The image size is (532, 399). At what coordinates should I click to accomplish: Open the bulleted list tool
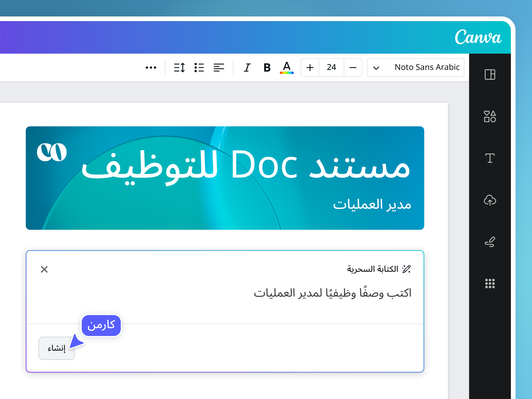pyautogui.click(x=199, y=68)
